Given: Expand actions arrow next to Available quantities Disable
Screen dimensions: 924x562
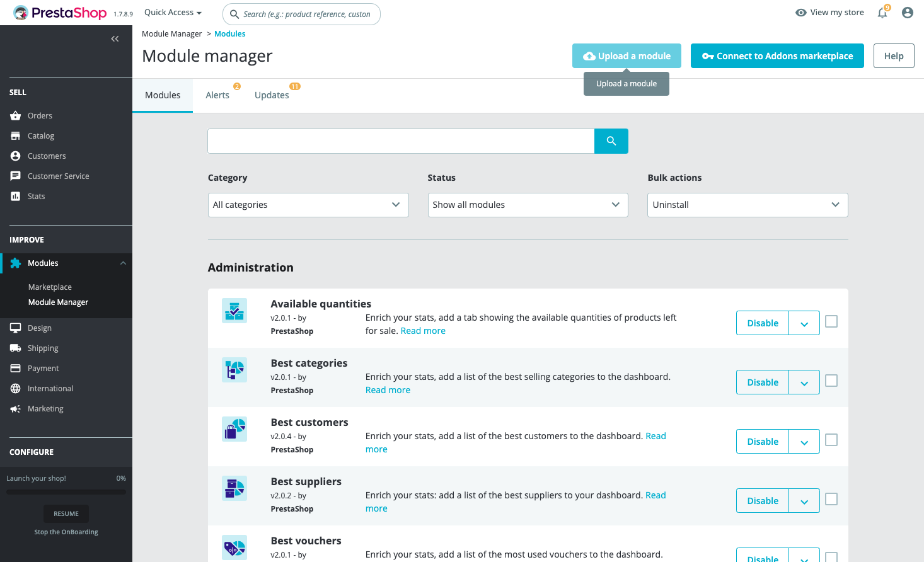Looking at the screenshot, I should (804, 323).
